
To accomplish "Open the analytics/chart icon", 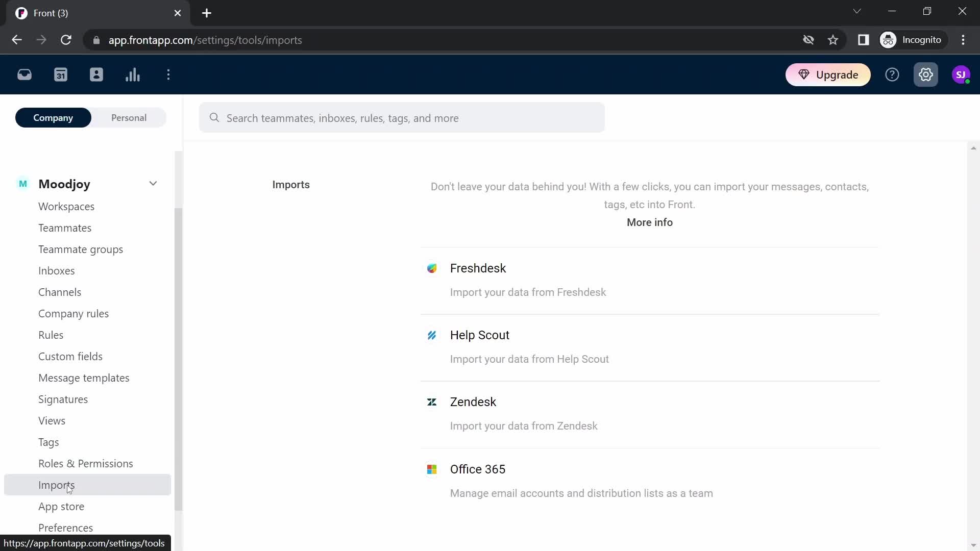I will point(133,74).
